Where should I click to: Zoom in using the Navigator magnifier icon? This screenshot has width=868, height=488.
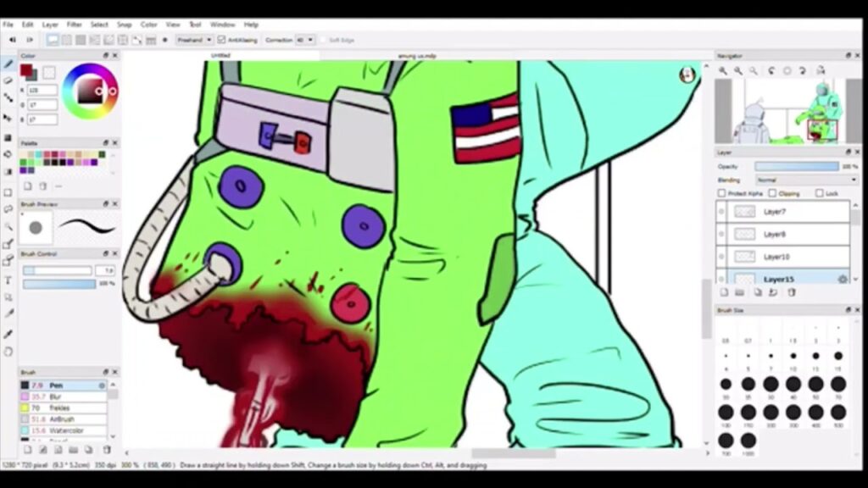point(723,71)
